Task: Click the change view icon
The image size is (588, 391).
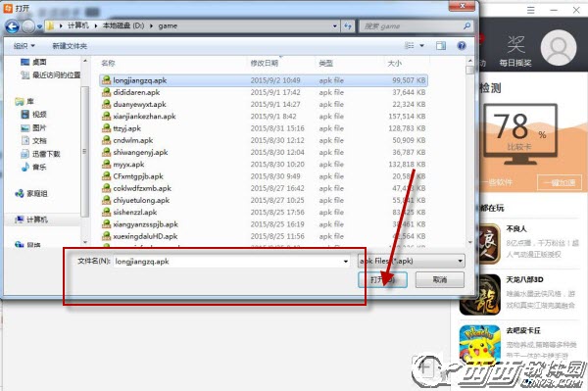Action: (x=410, y=46)
